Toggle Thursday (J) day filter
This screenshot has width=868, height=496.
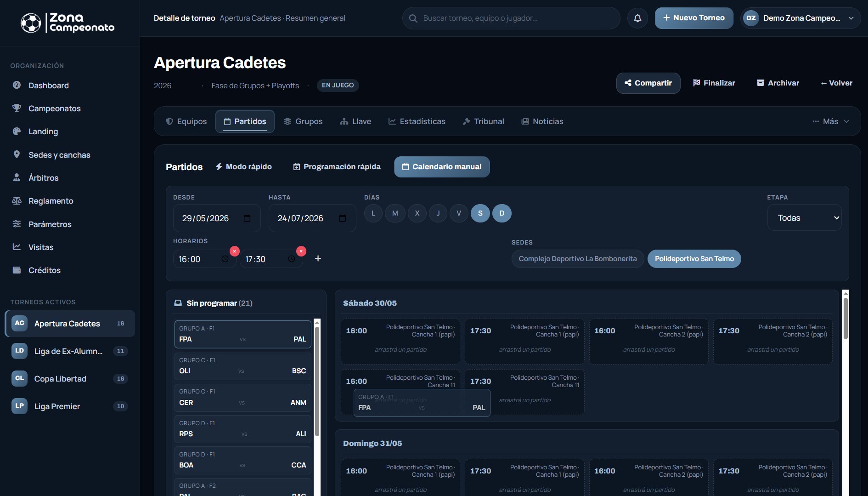pos(438,213)
